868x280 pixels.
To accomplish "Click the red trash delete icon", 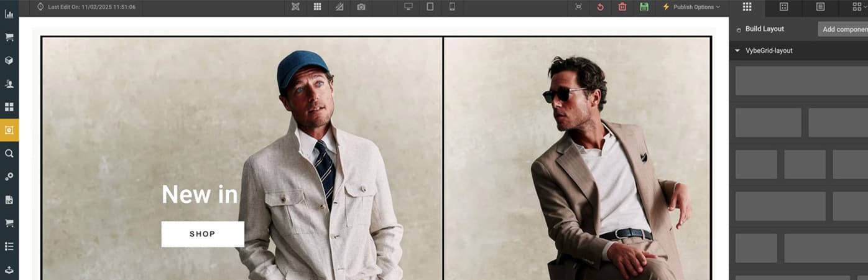I will coord(622,7).
